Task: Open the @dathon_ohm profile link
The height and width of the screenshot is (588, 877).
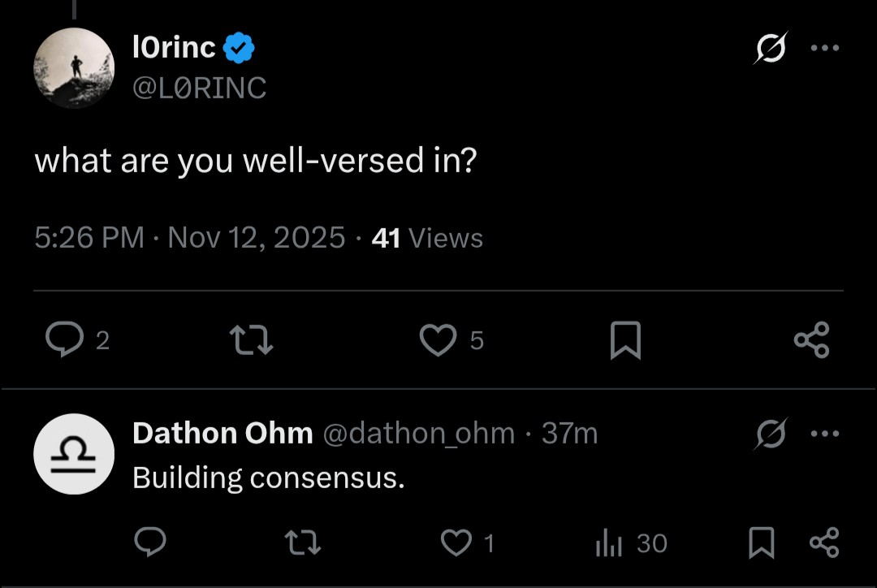Action: pyautogui.click(x=418, y=434)
